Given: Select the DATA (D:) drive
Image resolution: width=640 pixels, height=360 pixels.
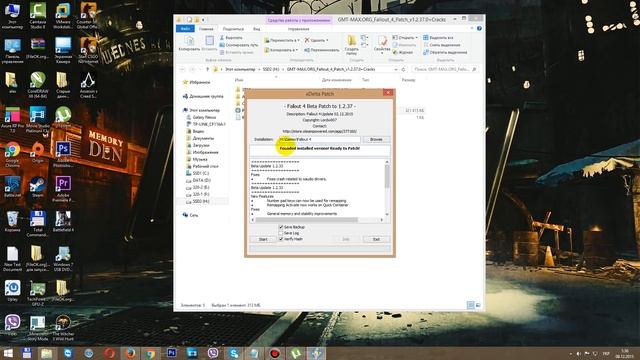Looking at the screenshot, I should pos(198,180).
